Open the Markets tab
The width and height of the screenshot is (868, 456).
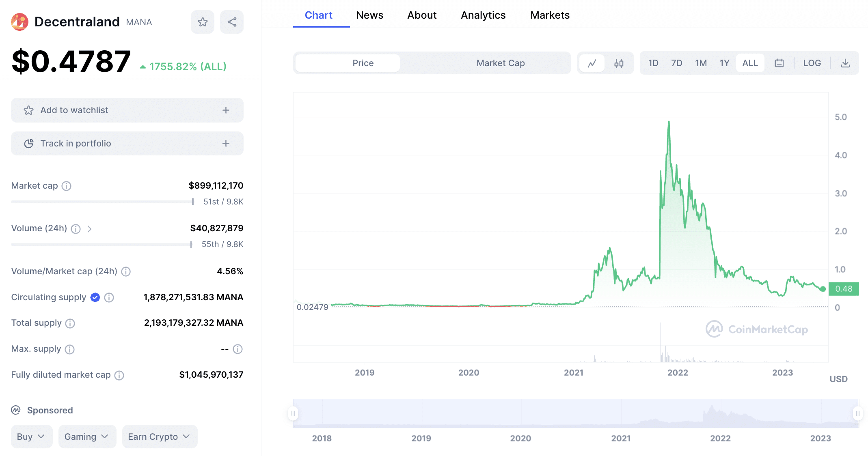pos(550,15)
